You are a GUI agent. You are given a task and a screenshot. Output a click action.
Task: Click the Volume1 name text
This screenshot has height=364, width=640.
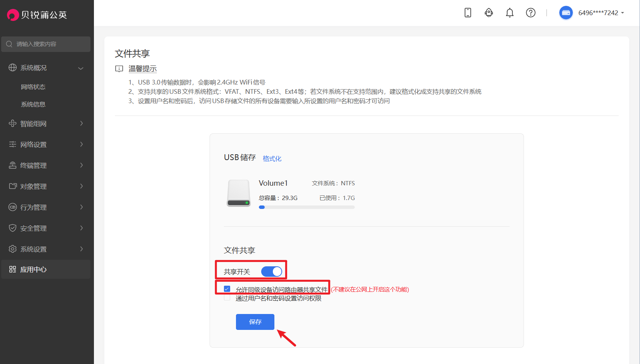[x=273, y=183]
